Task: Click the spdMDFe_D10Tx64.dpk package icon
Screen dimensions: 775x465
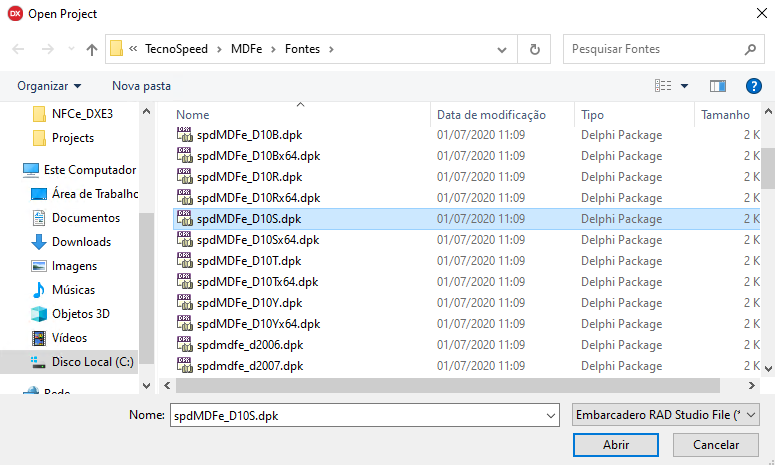Action: (184, 282)
